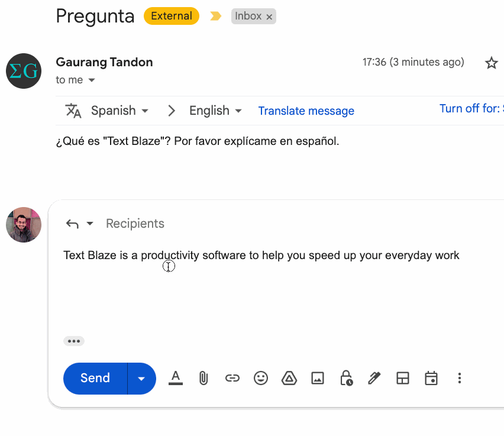Toggle confidential mode lock icon
The image size is (504, 436).
[x=346, y=378]
